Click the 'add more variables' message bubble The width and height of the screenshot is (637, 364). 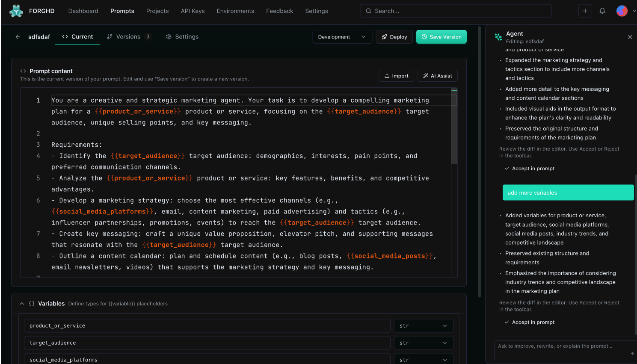568,193
